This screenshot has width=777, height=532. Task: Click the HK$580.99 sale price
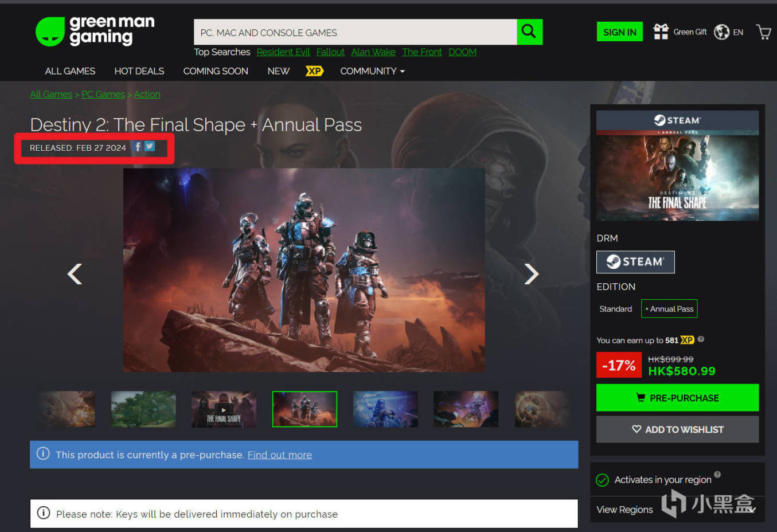pyautogui.click(x=682, y=371)
